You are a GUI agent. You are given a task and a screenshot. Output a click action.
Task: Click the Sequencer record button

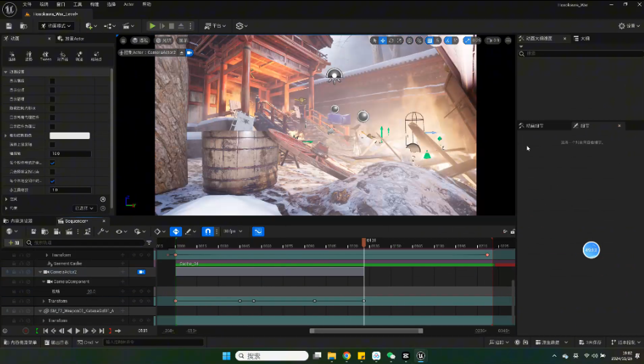[26, 331]
